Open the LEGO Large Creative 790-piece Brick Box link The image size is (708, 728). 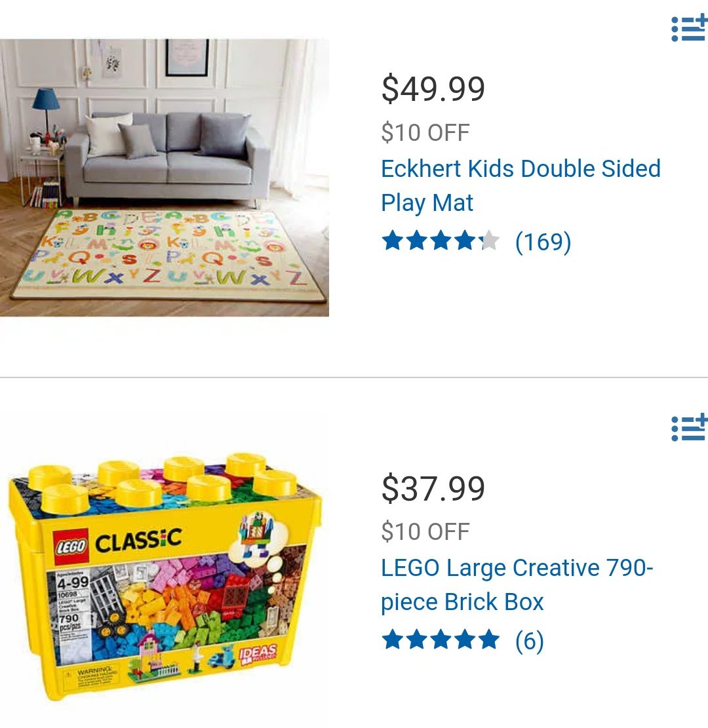517,584
